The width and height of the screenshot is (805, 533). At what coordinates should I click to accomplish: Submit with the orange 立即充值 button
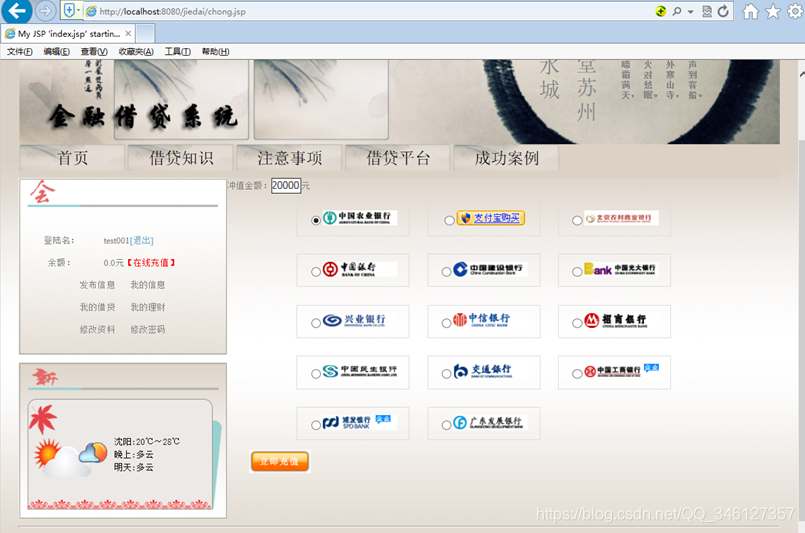tap(280, 461)
